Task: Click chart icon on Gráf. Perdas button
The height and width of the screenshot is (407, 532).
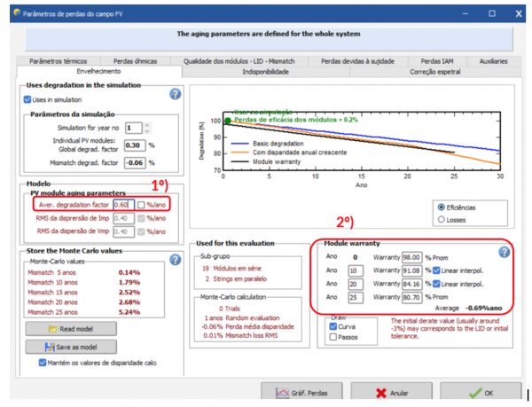Action: (279, 393)
